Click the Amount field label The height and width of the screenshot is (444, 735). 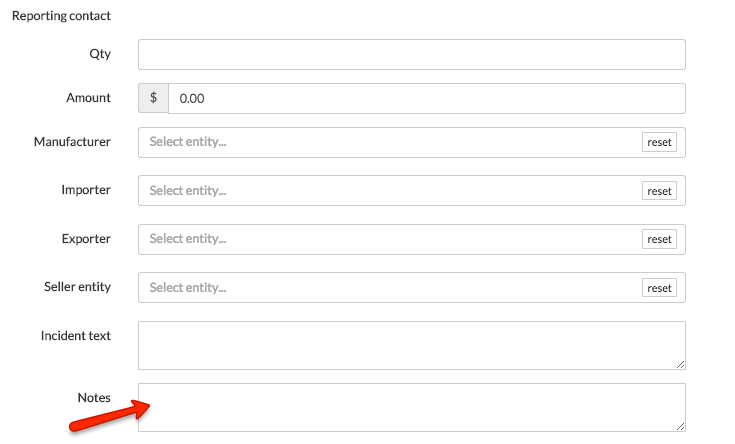pyautogui.click(x=88, y=97)
